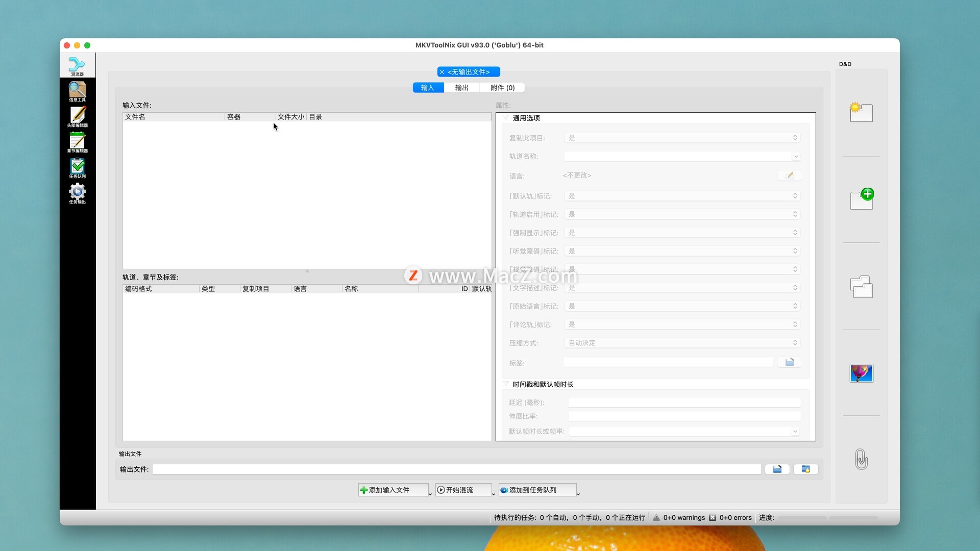Open the 混流器 multiplexer tool in sidebar
The image size is (980, 551).
(77, 66)
